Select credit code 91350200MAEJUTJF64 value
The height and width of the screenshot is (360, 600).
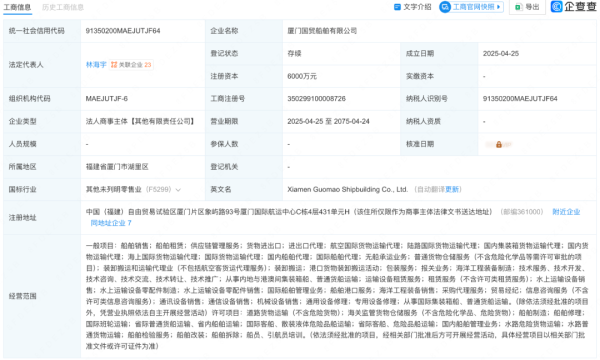point(123,31)
